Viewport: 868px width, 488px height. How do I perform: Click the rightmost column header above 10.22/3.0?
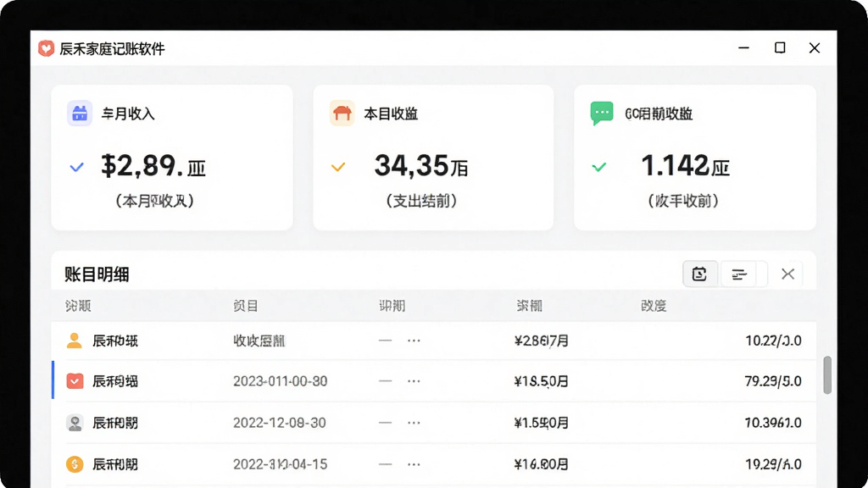654,306
